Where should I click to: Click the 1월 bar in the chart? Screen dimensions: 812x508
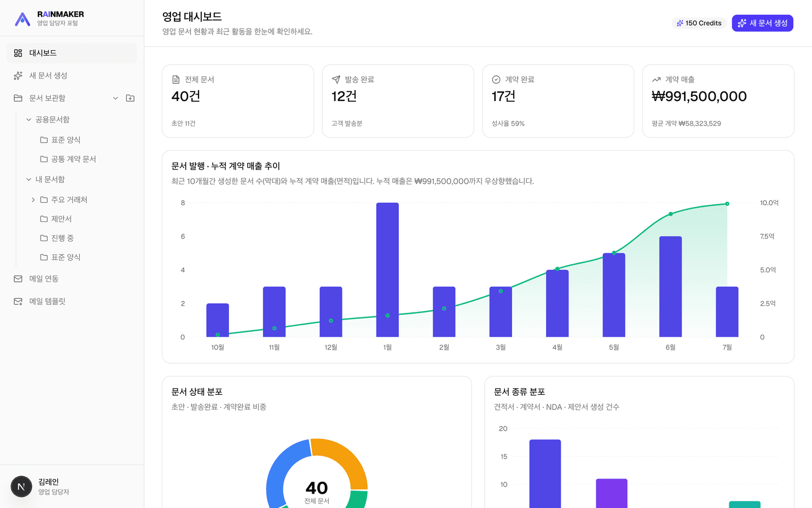pos(388,270)
